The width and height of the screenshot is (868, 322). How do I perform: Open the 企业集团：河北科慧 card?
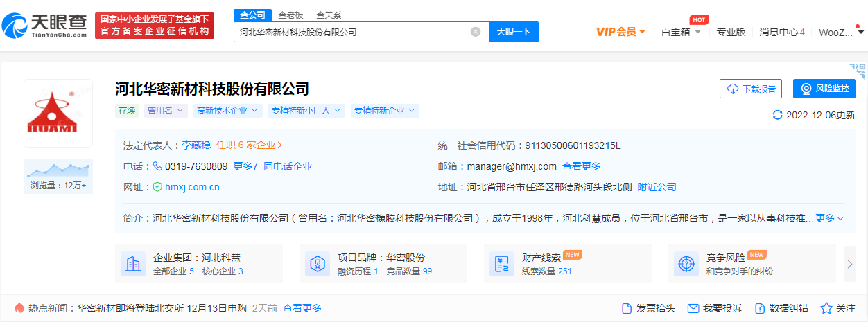click(x=199, y=264)
